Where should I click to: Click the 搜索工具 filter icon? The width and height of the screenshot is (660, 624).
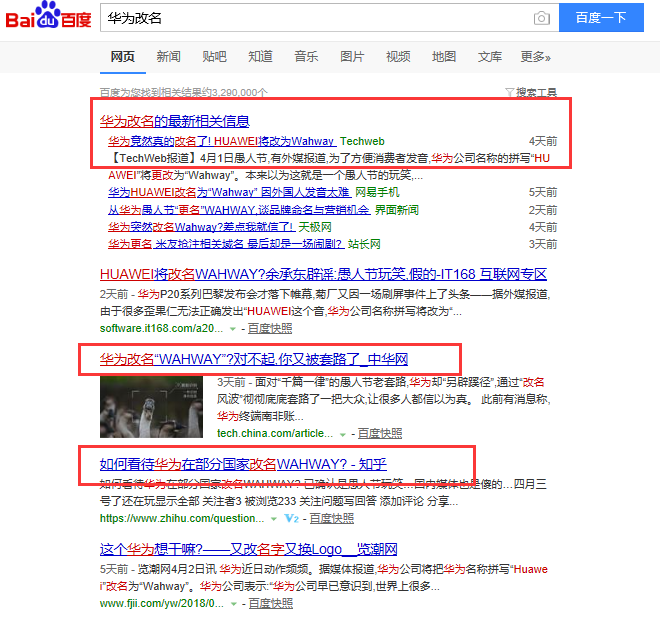(x=509, y=92)
